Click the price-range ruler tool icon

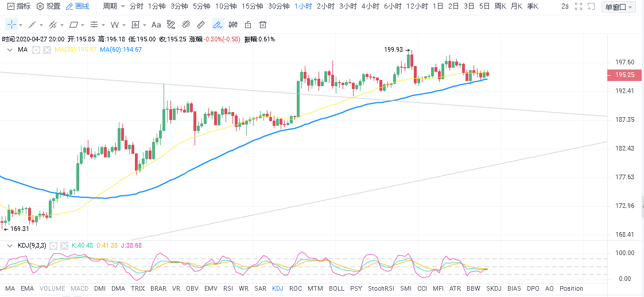point(171,25)
